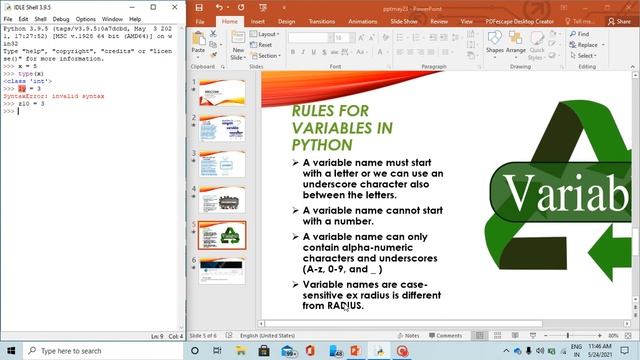640x360 pixels.
Task: Click the Undo arrow icon
Action: 220,8
